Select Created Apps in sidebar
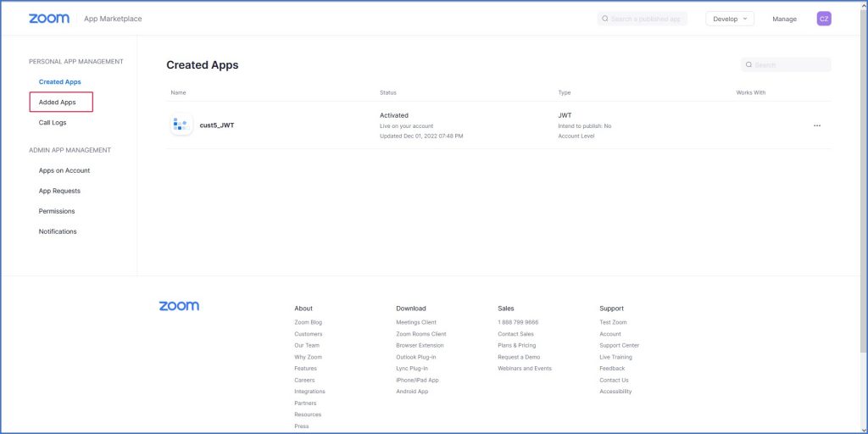Screen dimensions: 868x434 pos(59,82)
